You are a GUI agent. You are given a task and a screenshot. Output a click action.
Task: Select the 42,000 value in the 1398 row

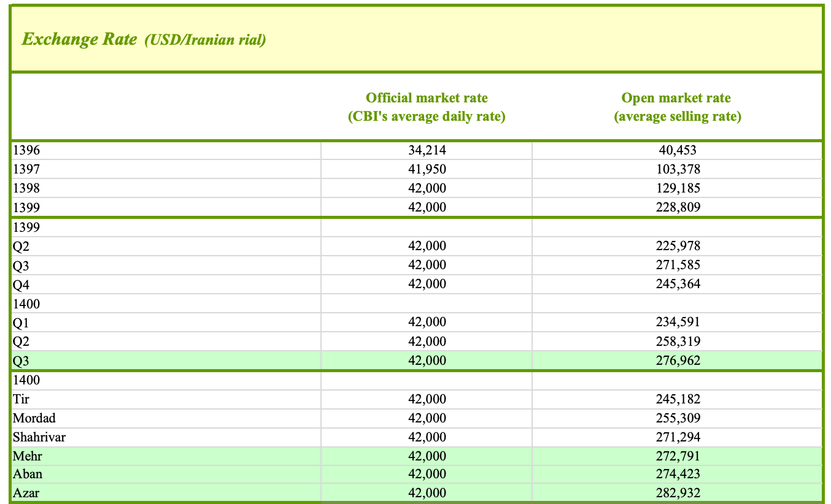[x=427, y=188]
